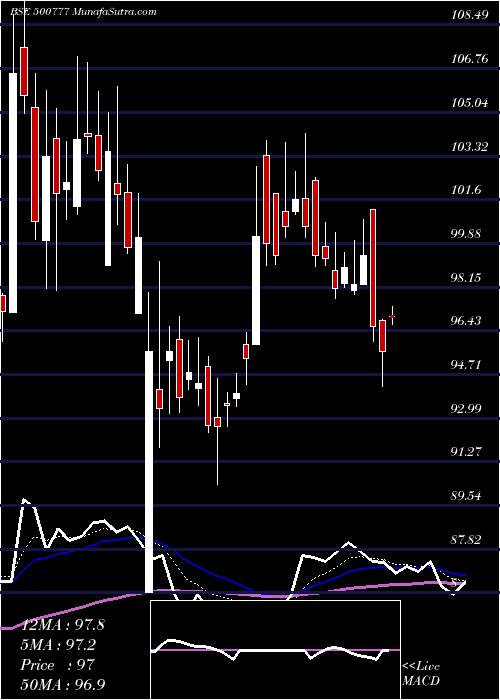Viewport: 500px width, 700px height.
Task: Click the tall white volume bar in the middle
Action: click(x=149, y=471)
